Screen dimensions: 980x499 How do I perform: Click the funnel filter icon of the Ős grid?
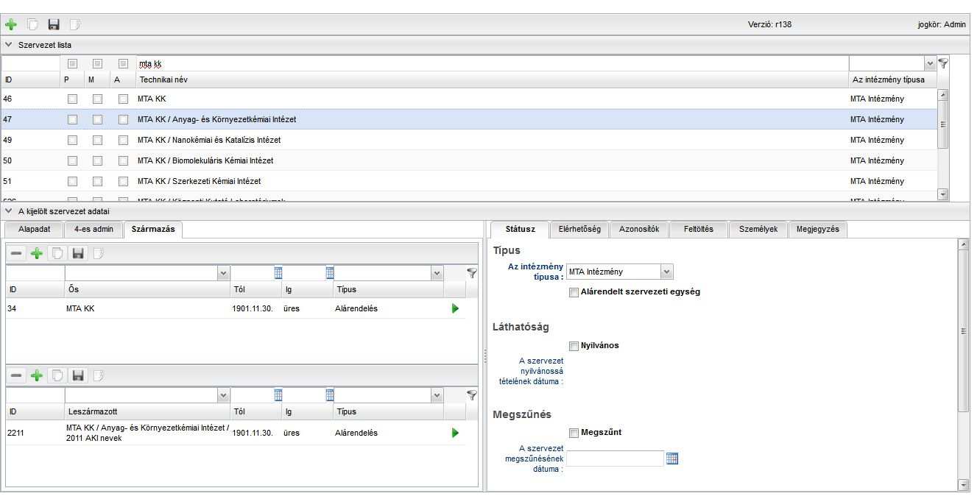[x=472, y=273]
